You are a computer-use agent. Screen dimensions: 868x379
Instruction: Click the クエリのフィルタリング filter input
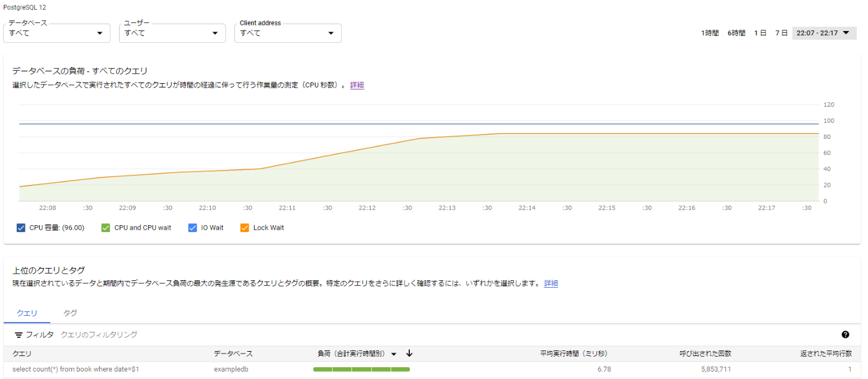pos(99,335)
